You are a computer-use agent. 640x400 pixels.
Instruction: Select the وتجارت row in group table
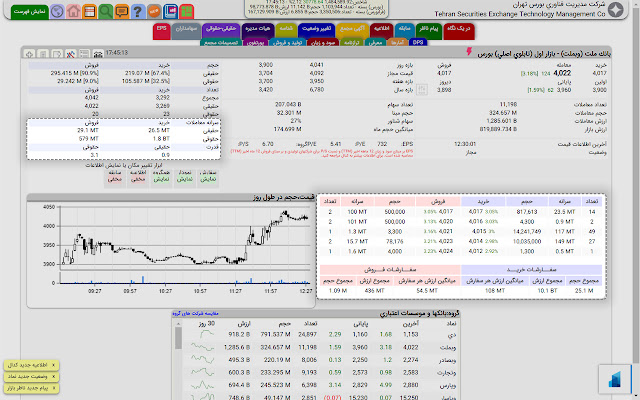tap(320, 372)
